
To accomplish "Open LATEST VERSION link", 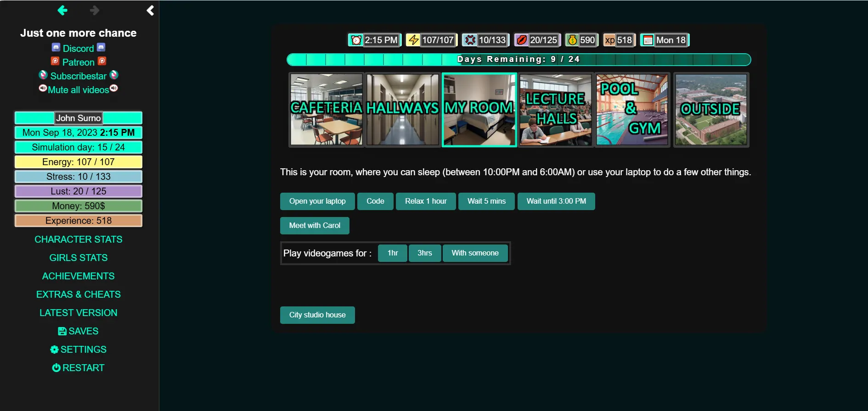I will click(79, 313).
